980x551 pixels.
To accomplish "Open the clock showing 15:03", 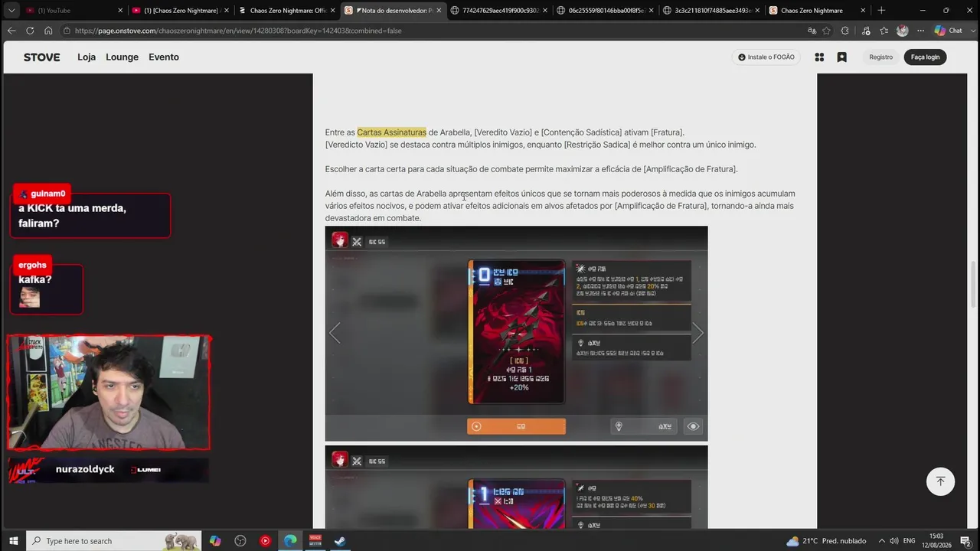I will pos(936,541).
